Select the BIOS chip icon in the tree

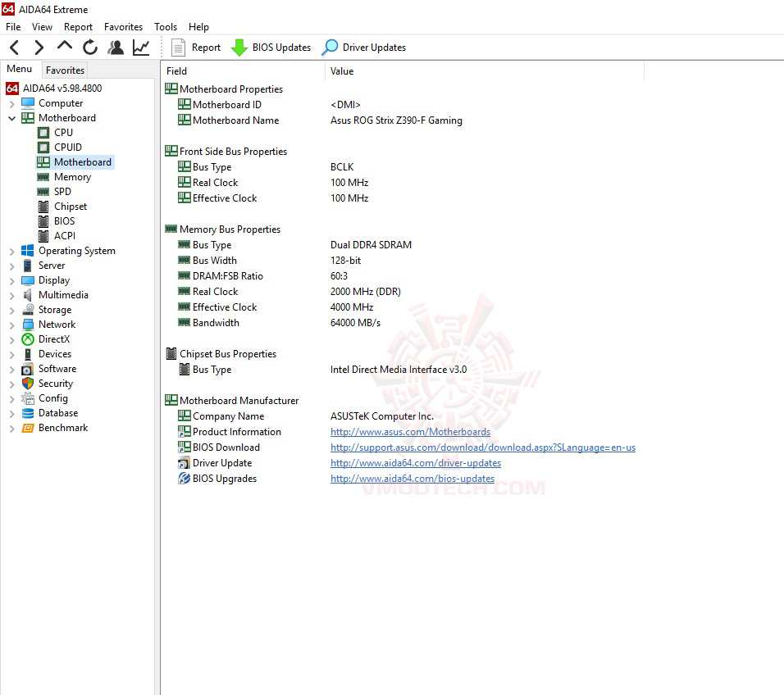point(43,220)
